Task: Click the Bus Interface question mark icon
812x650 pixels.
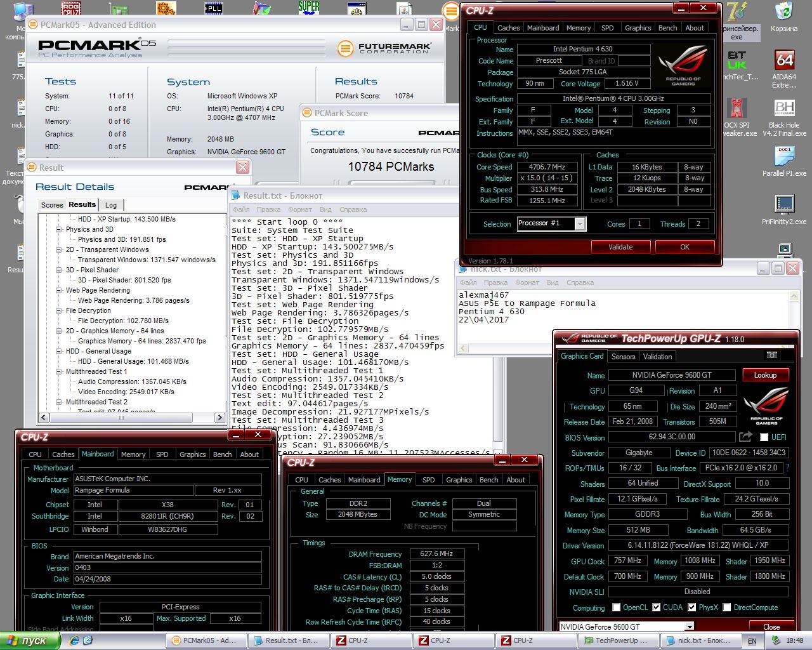Action: [x=788, y=468]
